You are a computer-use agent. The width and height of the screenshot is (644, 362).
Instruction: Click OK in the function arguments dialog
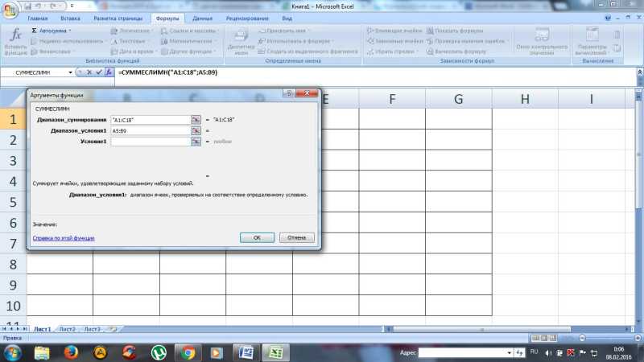(x=257, y=237)
